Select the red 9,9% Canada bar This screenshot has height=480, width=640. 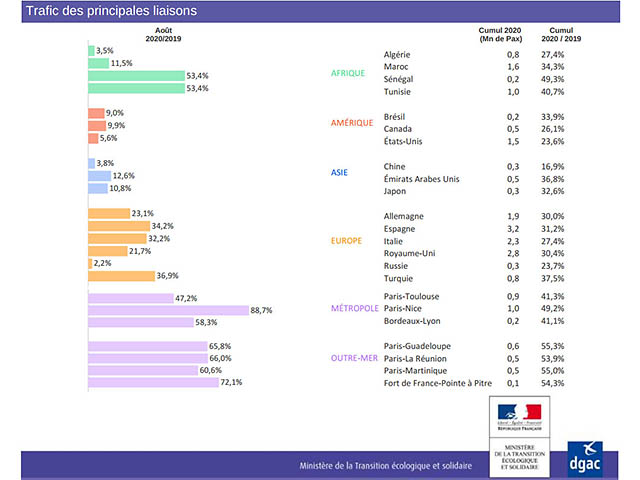(95, 126)
